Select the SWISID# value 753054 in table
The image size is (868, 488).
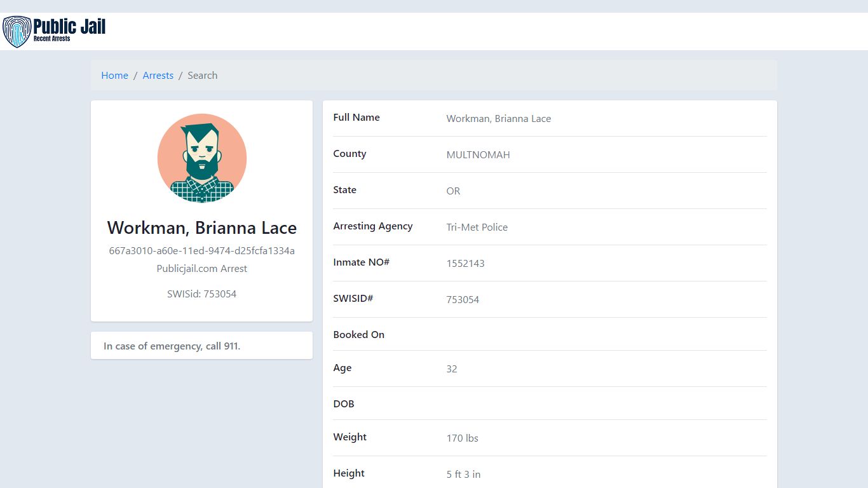click(463, 299)
